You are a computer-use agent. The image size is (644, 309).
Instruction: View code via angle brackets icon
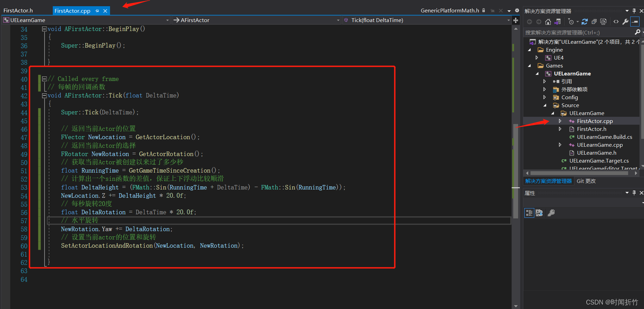616,22
